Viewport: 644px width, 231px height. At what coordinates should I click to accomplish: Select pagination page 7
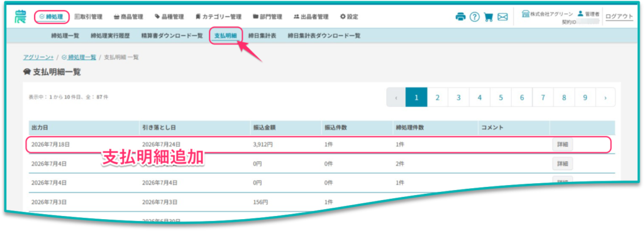543,98
